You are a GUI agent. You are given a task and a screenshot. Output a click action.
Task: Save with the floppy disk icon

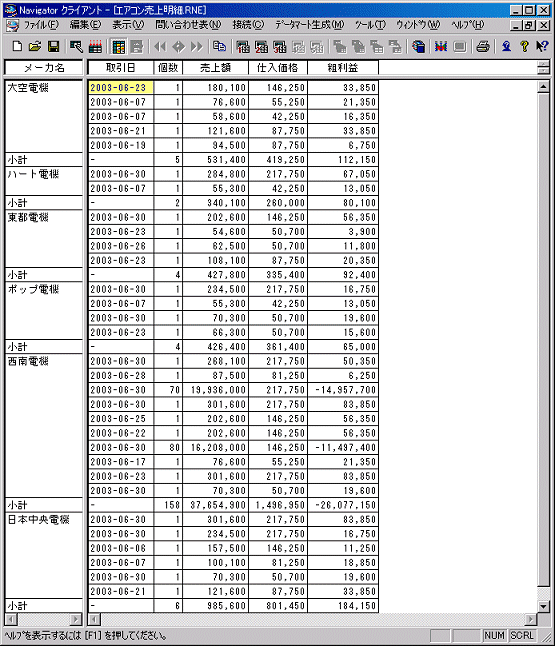(x=54, y=47)
